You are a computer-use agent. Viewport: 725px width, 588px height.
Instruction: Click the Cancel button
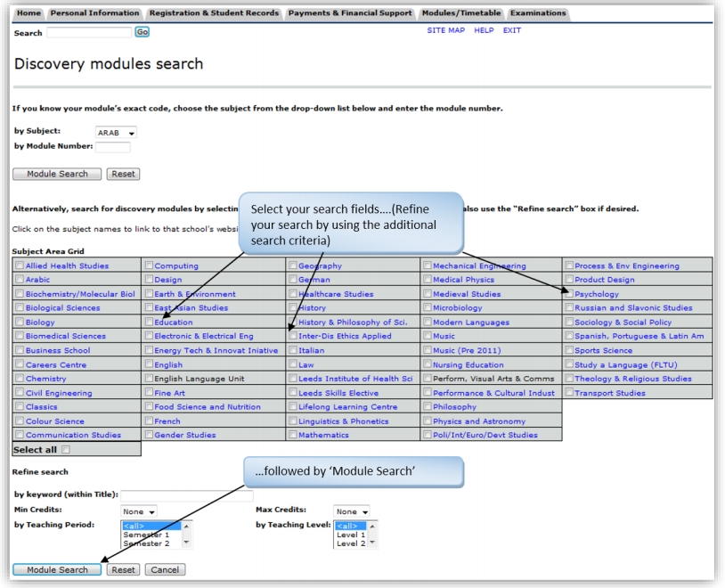165,569
